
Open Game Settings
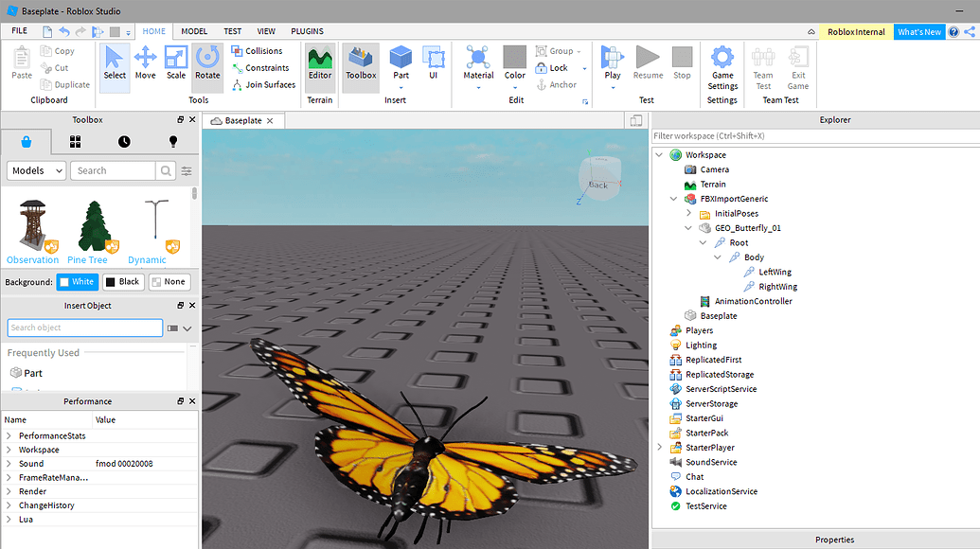coord(722,67)
